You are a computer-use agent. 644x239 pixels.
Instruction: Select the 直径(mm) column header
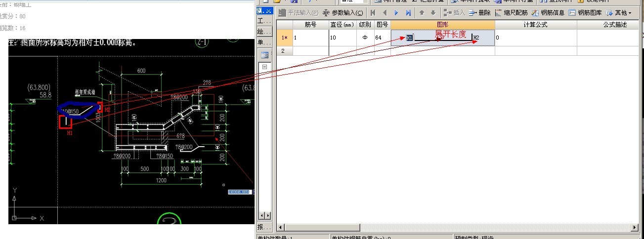point(343,25)
